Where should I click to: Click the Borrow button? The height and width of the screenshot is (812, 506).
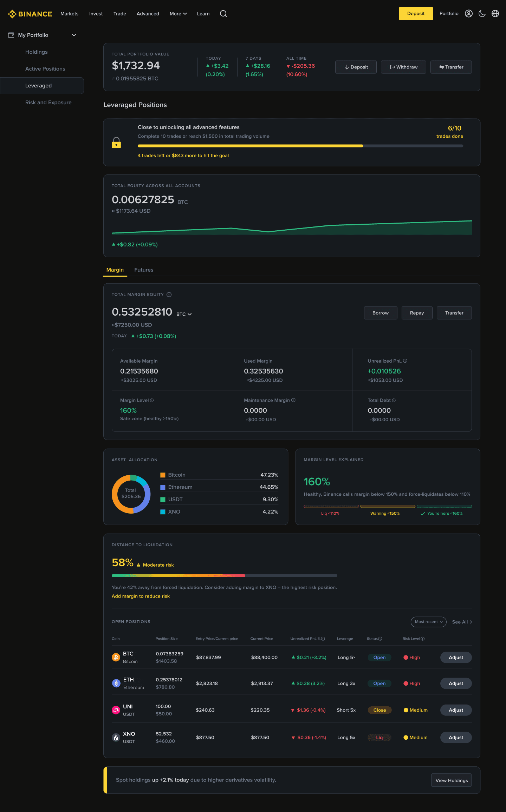point(381,313)
